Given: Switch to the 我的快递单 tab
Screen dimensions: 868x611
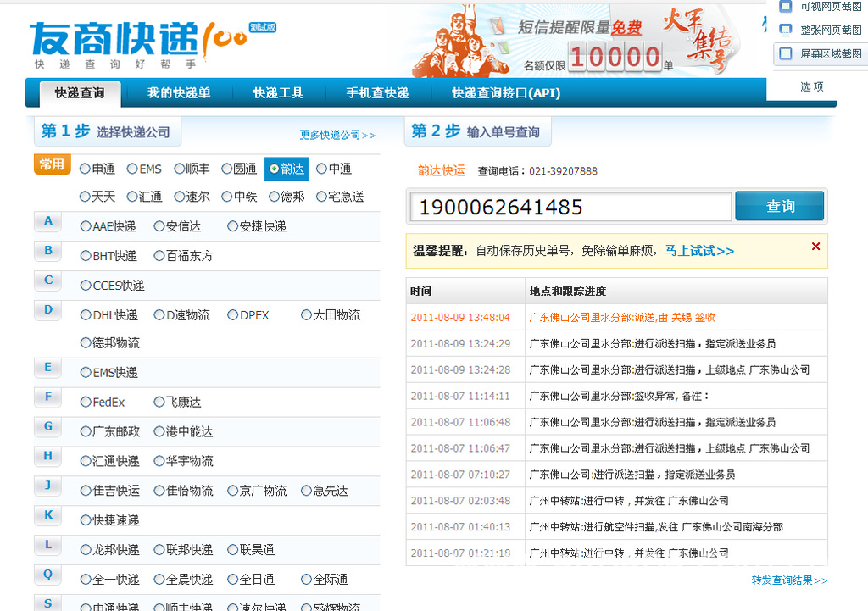Looking at the screenshot, I should (179, 93).
